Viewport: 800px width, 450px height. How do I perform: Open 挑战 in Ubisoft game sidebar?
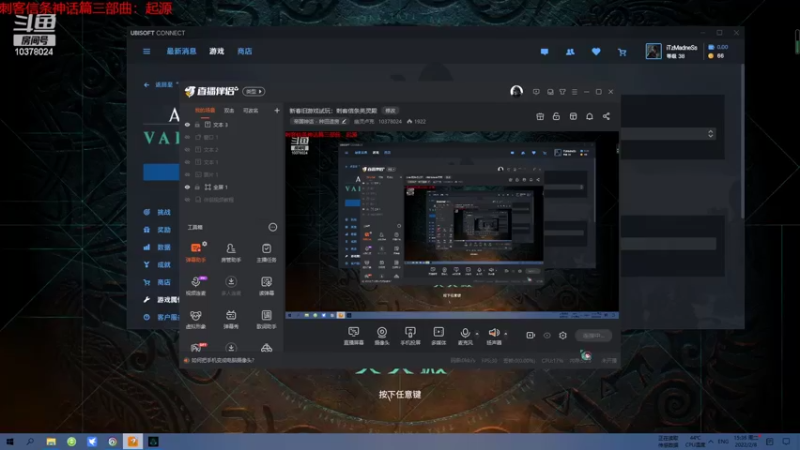[163, 212]
